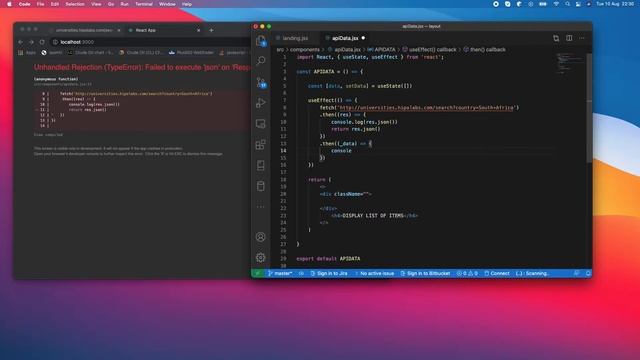Open the Help menu

click(x=187, y=4)
